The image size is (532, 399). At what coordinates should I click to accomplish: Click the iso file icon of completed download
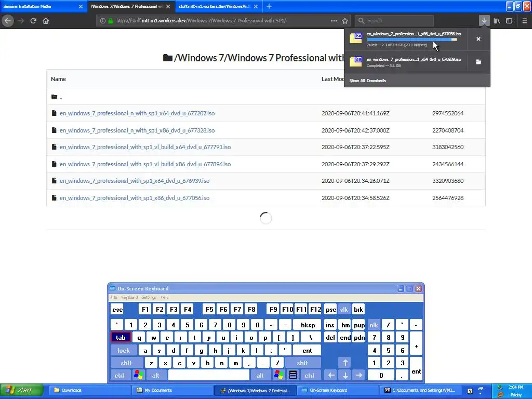pyautogui.click(x=356, y=62)
